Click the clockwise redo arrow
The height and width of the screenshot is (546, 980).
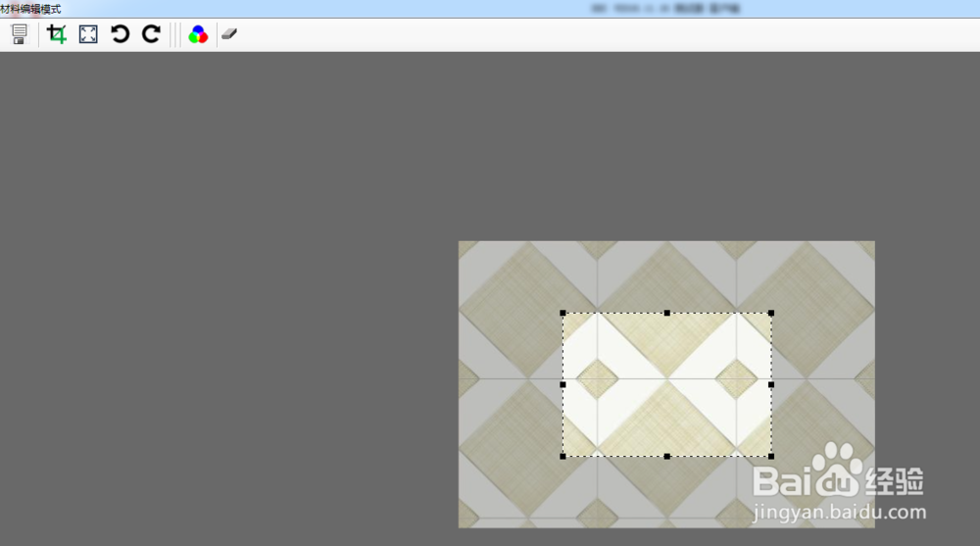tap(151, 33)
